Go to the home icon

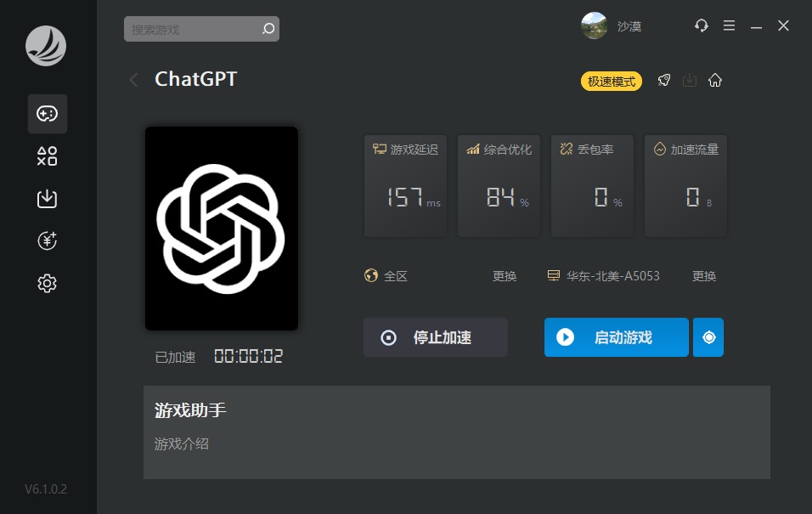715,81
